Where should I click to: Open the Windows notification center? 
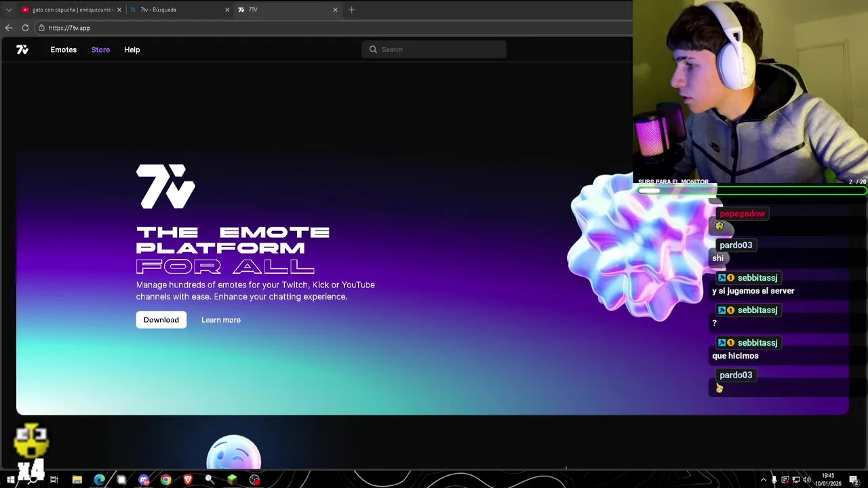(x=854, y=481)
